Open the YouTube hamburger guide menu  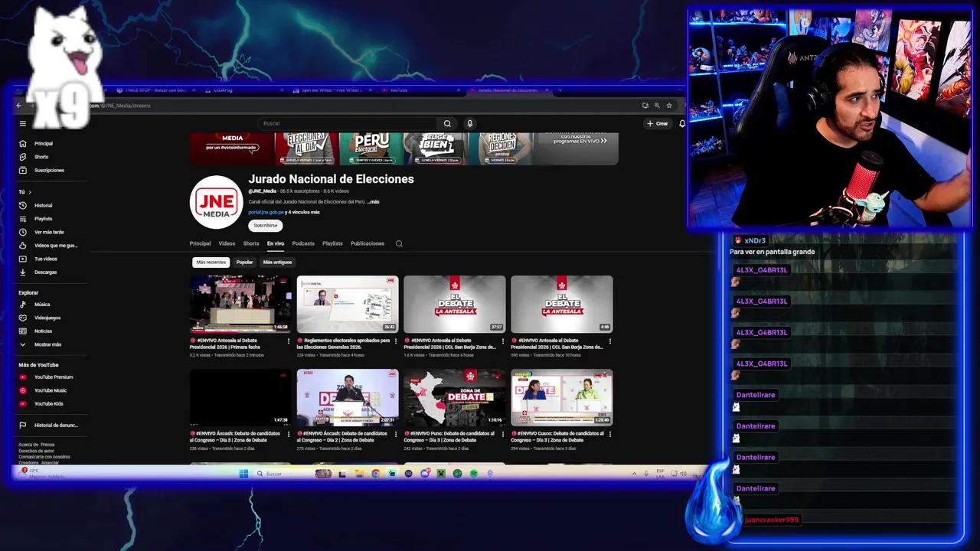coord(23,123)
